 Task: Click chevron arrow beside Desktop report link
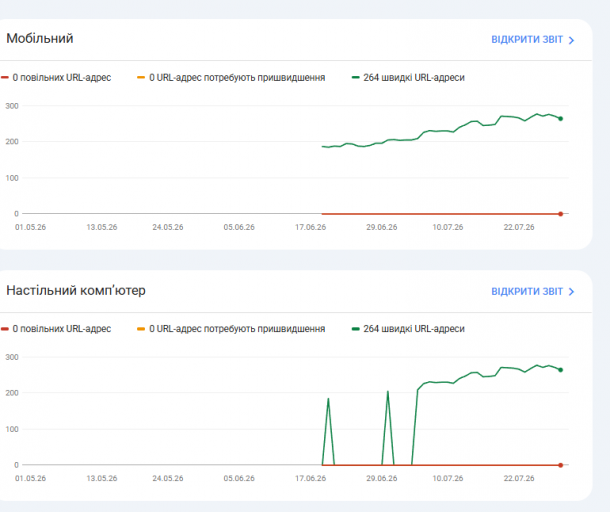pos(571,292)
